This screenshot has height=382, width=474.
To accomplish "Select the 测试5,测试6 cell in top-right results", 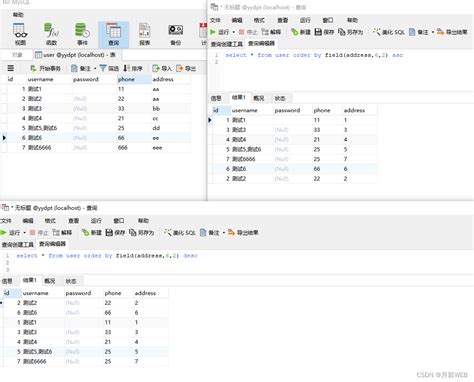I will click(x=251, y=149).
